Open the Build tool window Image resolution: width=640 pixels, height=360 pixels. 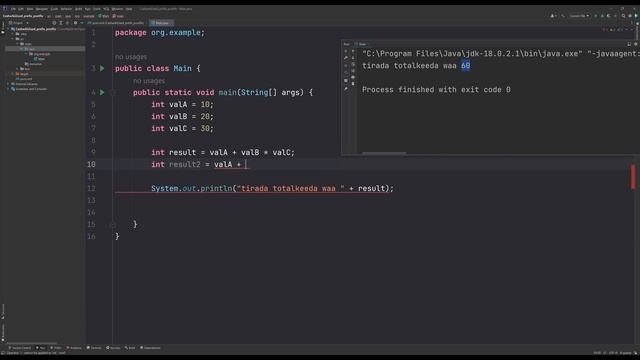coord(130,348)
